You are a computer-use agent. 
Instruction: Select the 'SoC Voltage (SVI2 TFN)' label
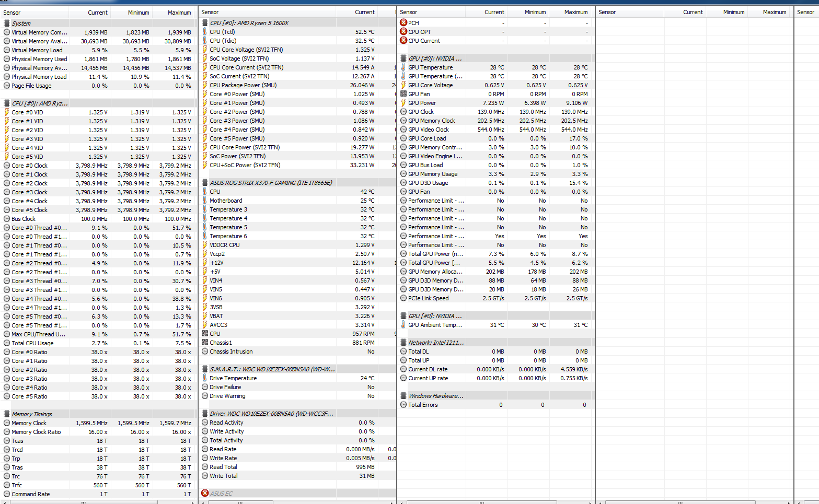point(239,58)
